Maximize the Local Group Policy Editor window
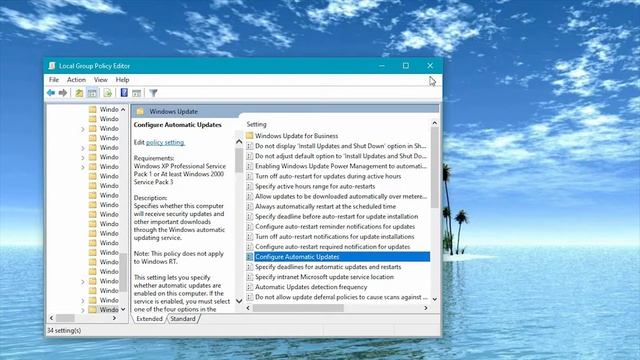 pos(406,66)
